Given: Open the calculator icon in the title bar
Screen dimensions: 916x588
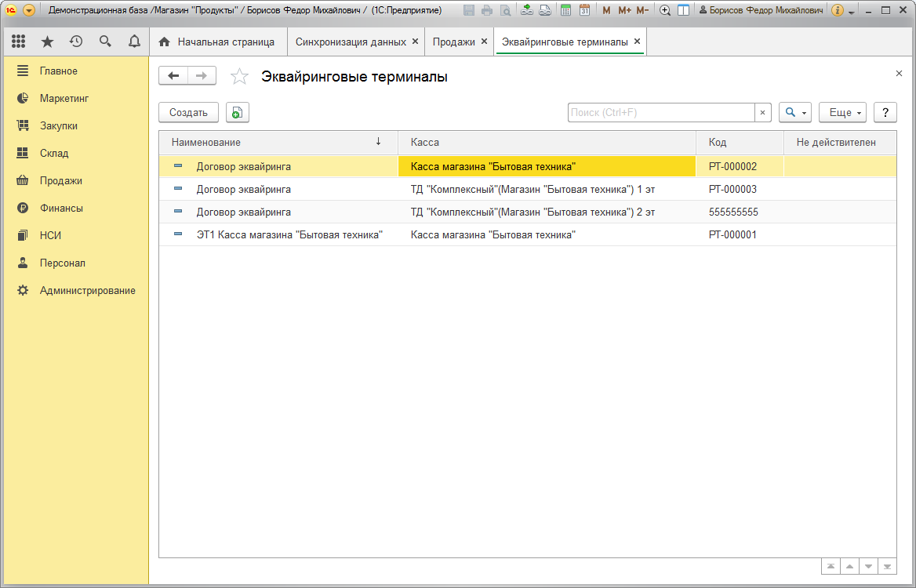Looking at the screenshot, I should [565, 10].
